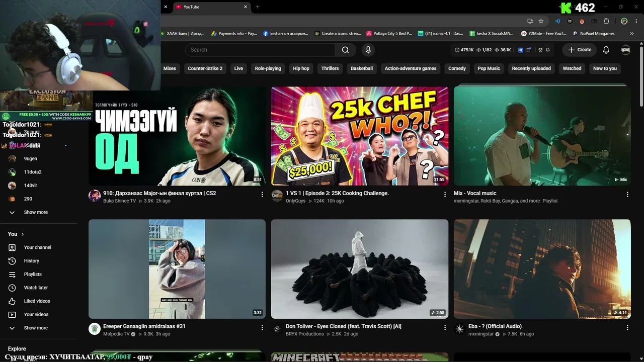Click the YouTube search magnifier button
The height and width of the screenshot is (362, 644).
pos(345,50)
